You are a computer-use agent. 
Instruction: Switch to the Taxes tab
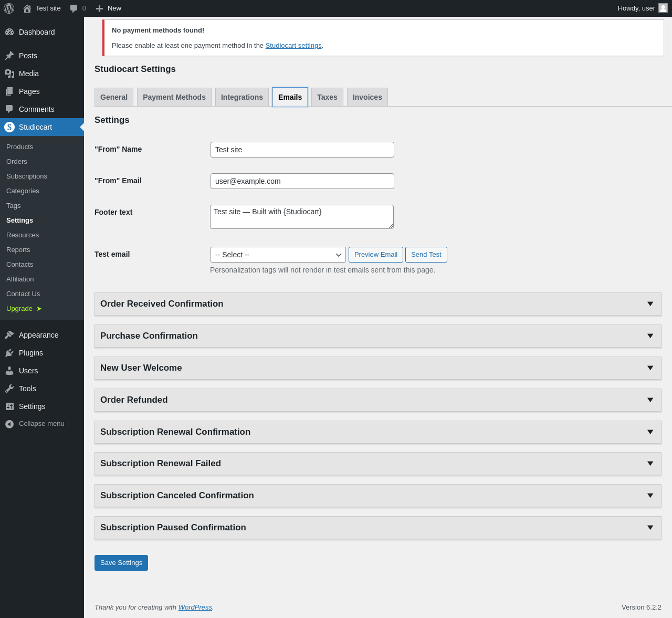tap(327, 97)
